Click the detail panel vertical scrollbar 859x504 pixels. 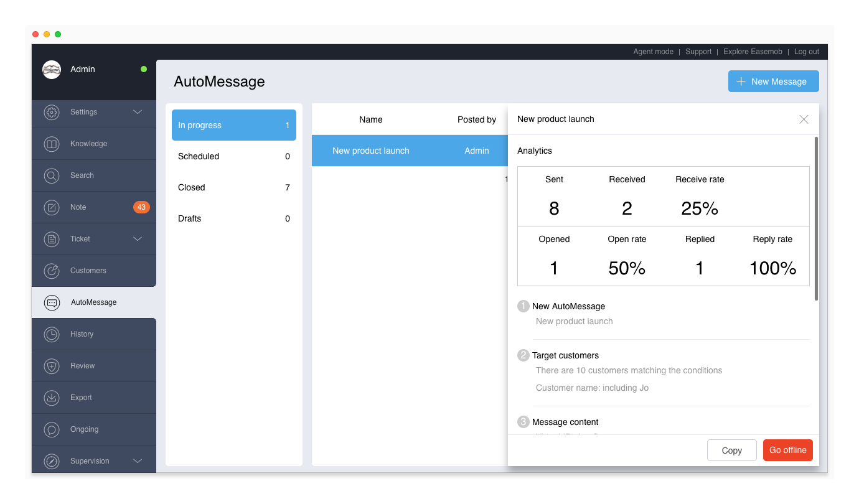(x=816, y=219)
